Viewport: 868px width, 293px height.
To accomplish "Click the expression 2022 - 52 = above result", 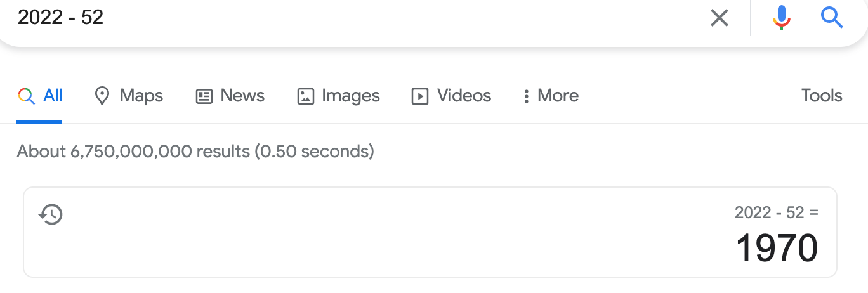I will [x=777, y=213].
